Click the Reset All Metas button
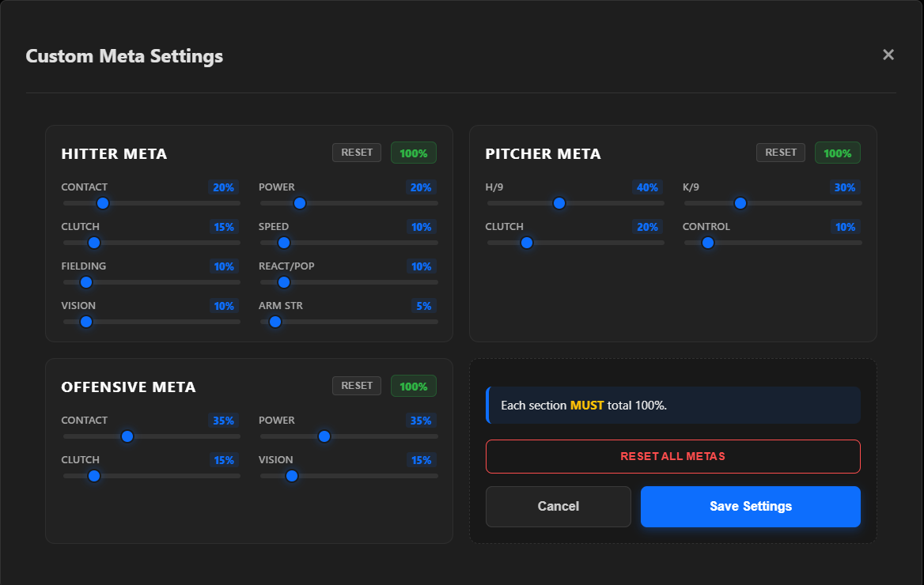This screenshot has height=585, width=924. 673,457
